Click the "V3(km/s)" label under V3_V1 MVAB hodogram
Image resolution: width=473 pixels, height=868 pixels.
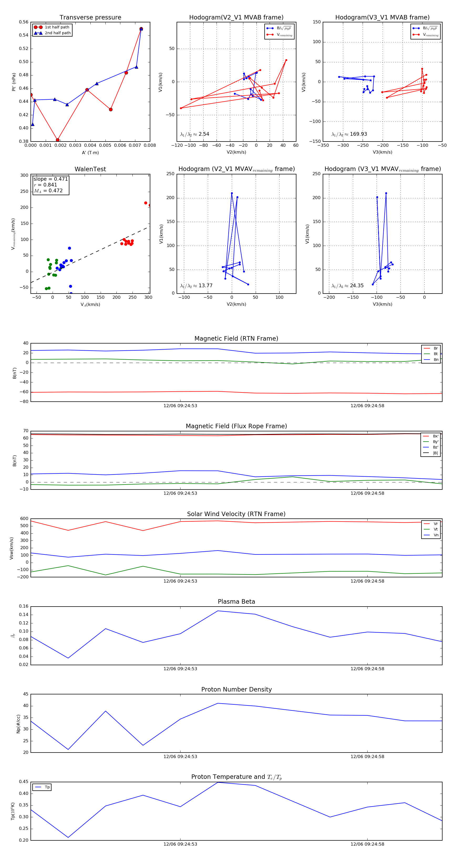click(382, 152)
